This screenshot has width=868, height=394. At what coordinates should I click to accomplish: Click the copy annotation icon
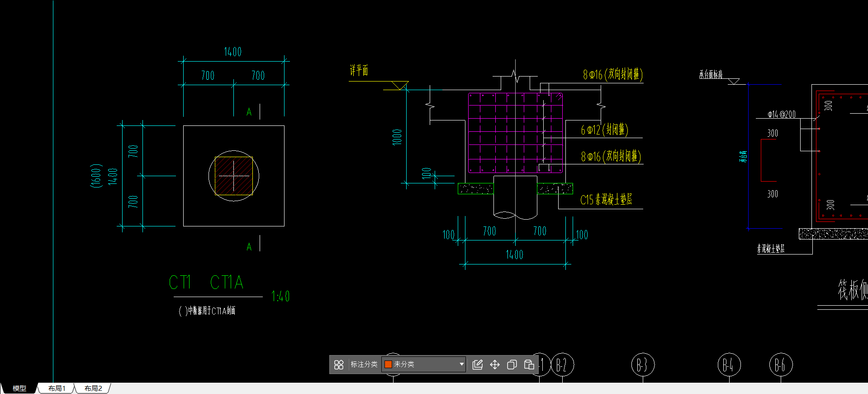click(x=512, y=365)
